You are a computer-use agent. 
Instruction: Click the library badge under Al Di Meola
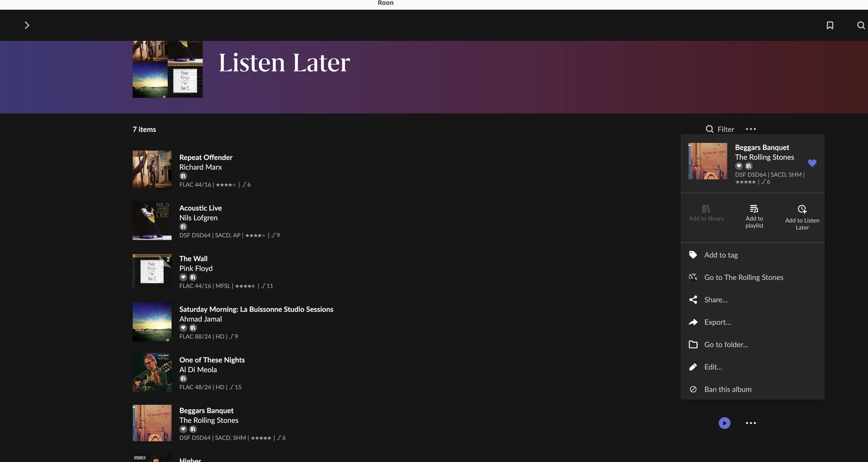pos(183,379)
